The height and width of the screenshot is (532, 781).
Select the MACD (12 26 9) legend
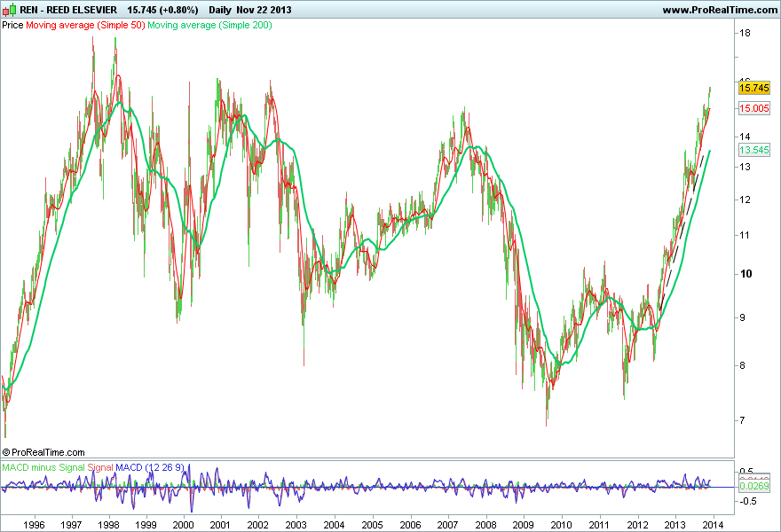(150, 467)
